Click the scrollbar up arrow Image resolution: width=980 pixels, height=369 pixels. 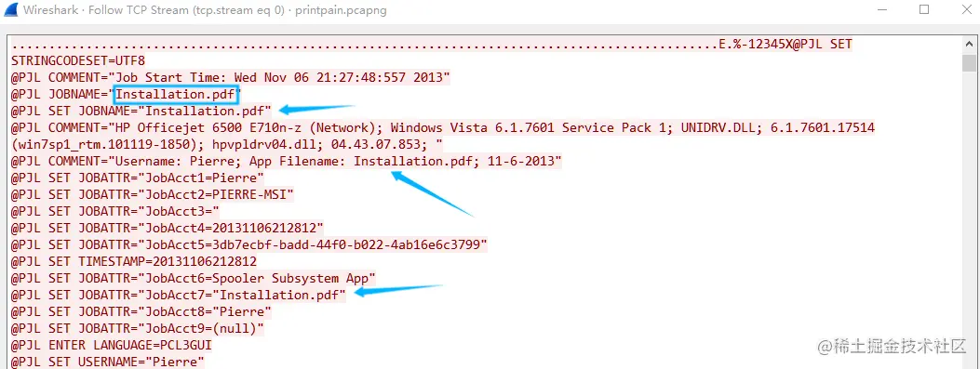[969, 44]
